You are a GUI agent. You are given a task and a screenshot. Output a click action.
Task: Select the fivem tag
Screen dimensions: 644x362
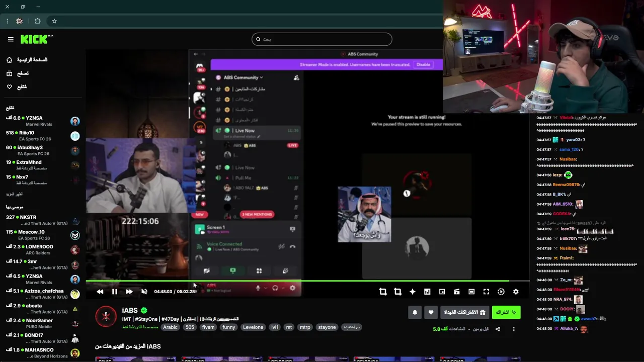click(x=208, y=327)
